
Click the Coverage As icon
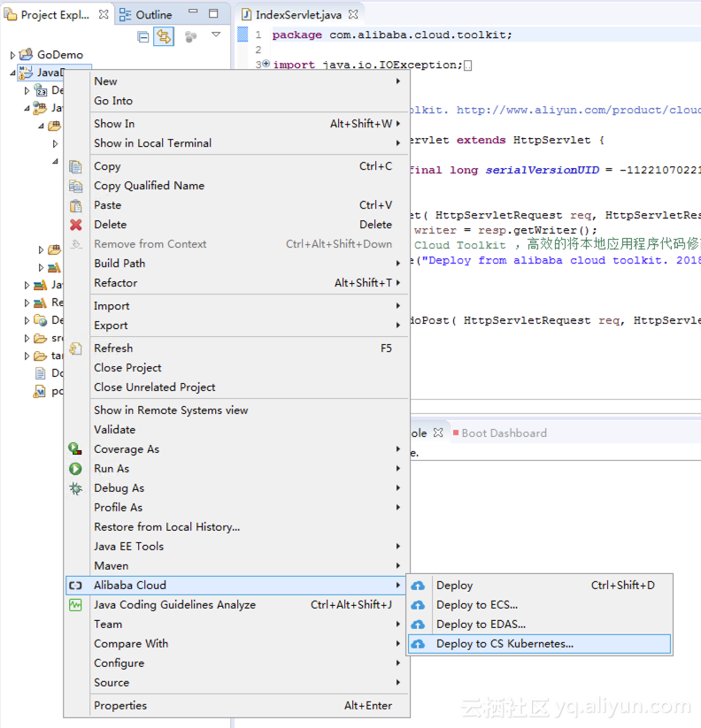pyautogui.click(x=75, y=449)
